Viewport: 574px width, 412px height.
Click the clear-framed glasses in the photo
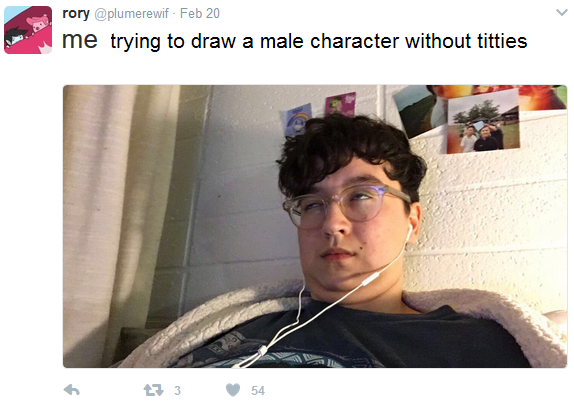344,205
